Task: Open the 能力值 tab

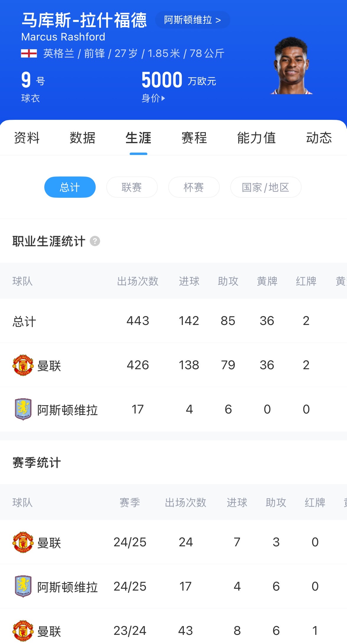Action: (256, 138)
